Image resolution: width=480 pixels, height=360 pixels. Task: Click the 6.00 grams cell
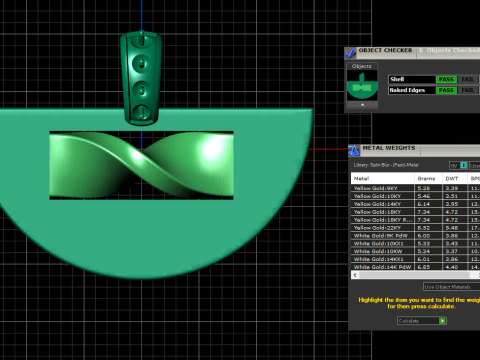coord(428,236)
